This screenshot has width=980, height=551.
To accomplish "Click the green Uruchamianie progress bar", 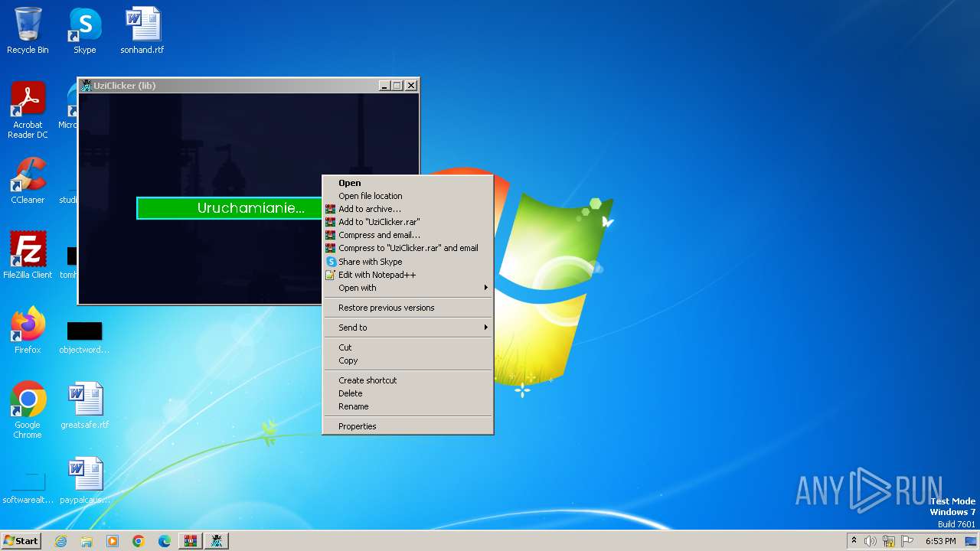I will click(x=230, y=208).
